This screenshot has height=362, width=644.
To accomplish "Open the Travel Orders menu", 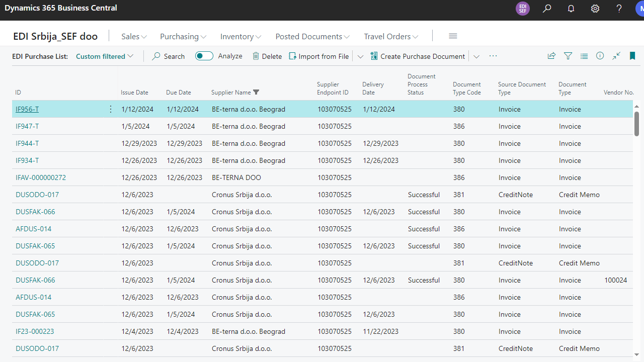I will 391,37.
